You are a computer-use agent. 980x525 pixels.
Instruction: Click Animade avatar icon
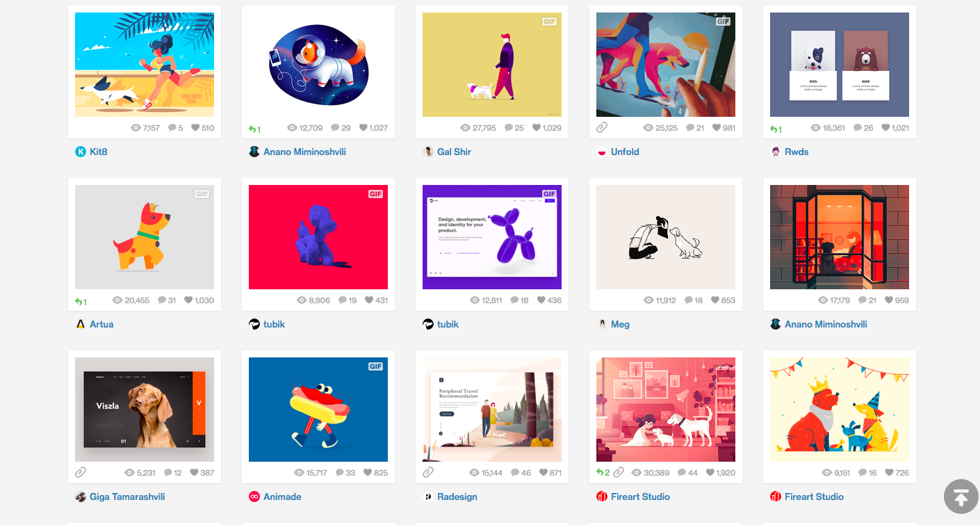pos(254,496)
